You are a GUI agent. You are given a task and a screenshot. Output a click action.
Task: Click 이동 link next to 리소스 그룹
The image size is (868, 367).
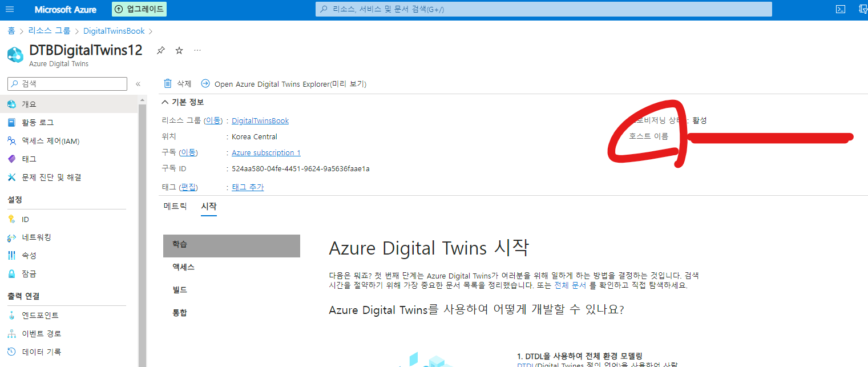(213, 120)
